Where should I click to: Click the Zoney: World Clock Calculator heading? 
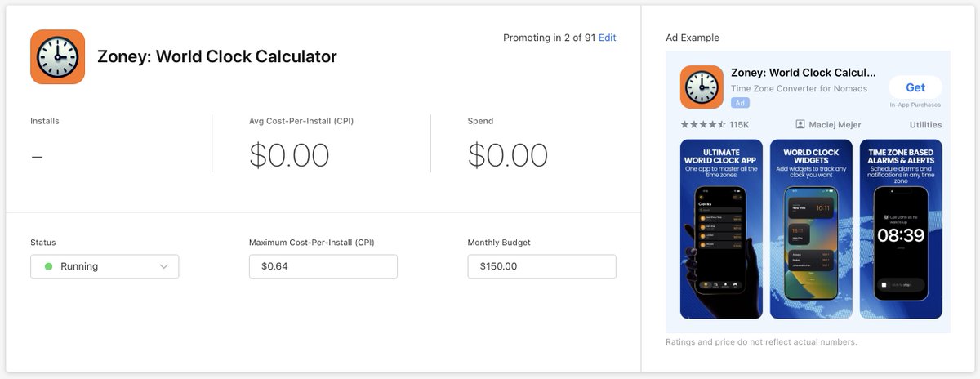217,57
